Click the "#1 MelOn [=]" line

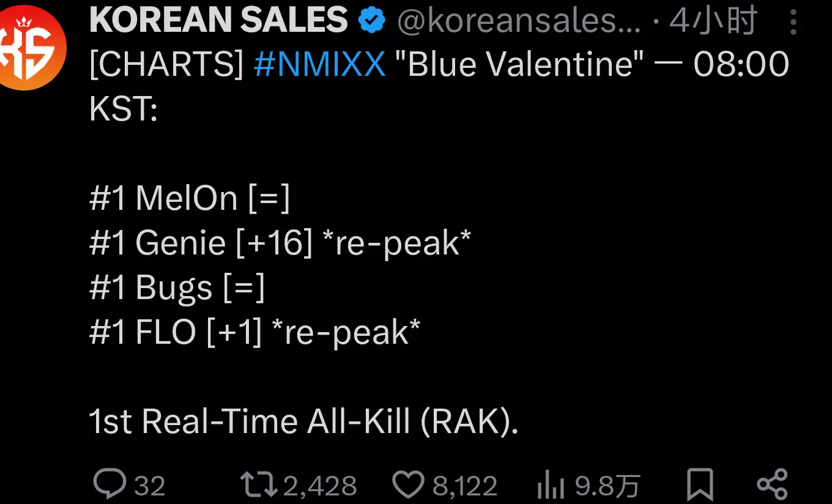190,198
